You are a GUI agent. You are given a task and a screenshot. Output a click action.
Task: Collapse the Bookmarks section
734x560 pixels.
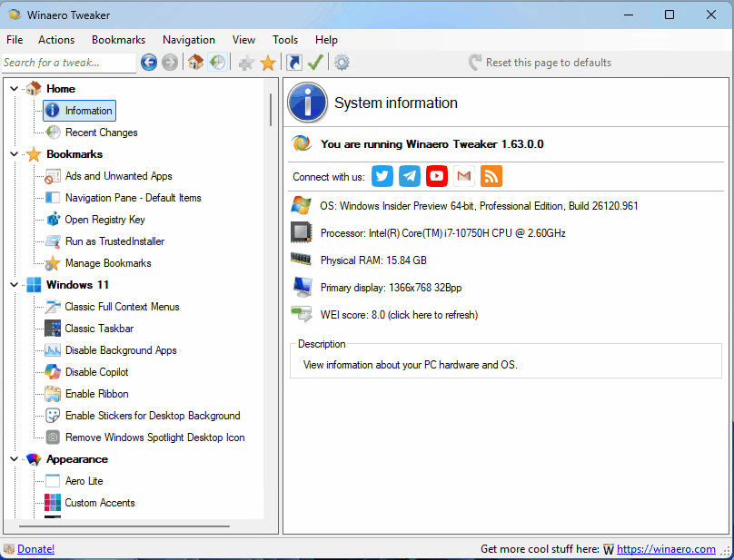click(x=13, y=153)
